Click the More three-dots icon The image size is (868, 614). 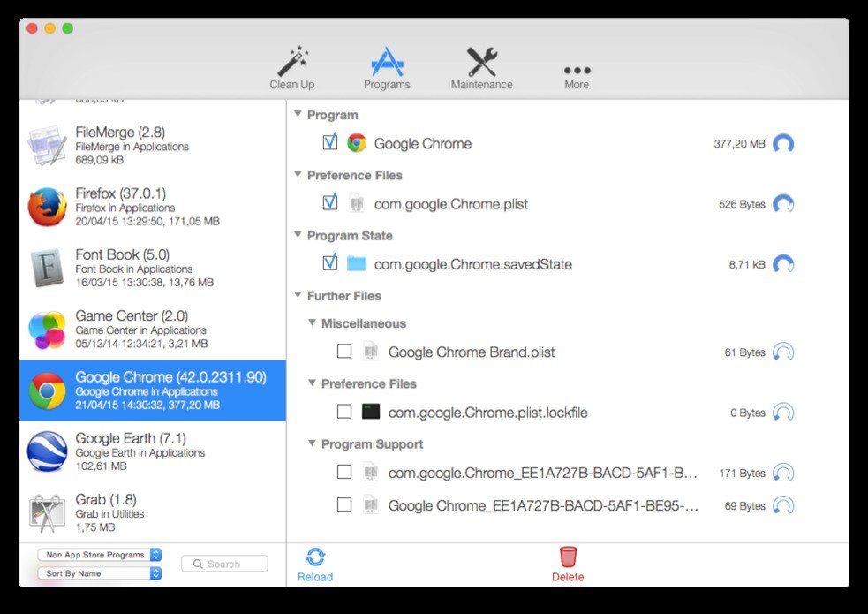pos(577,71)
